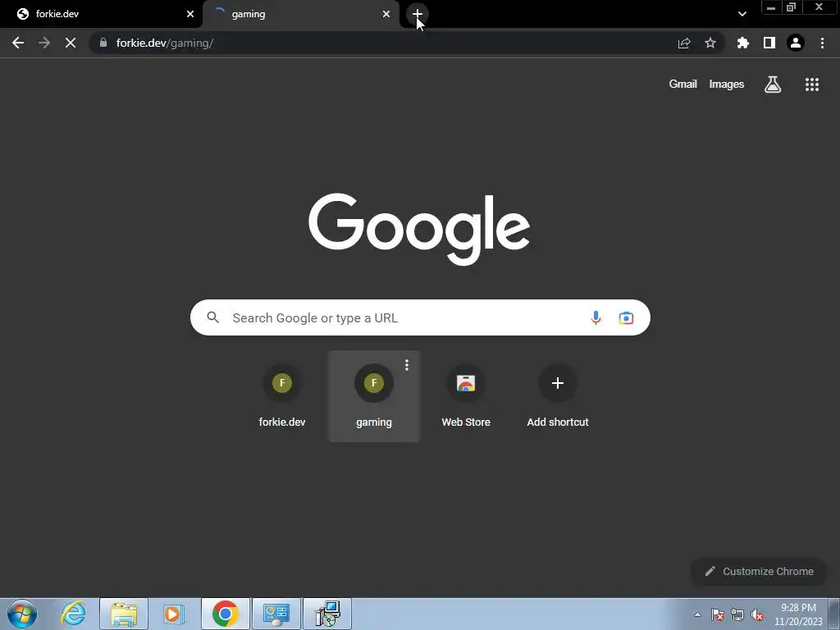Show hidden system tray icons
840x630 pixels.
tap(697, 614)
